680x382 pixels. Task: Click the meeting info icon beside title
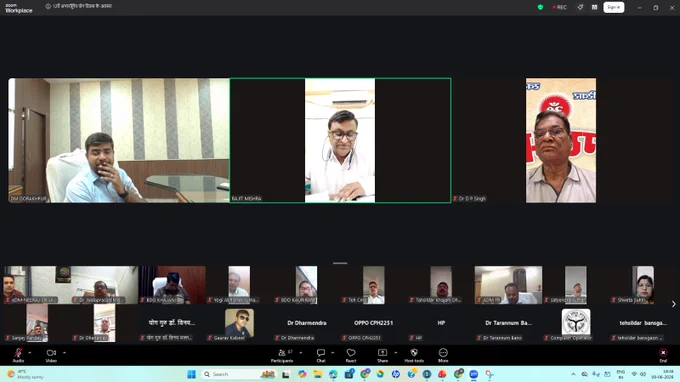pyautogui.click(x=48, y=7)
